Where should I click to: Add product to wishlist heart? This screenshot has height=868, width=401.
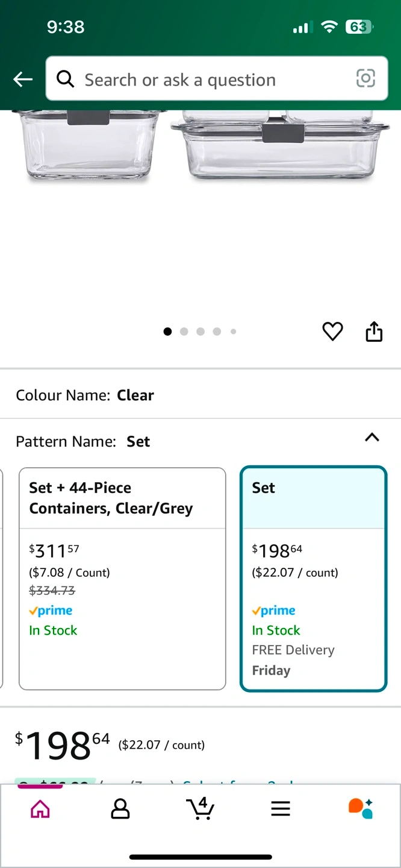coord(332,332)
